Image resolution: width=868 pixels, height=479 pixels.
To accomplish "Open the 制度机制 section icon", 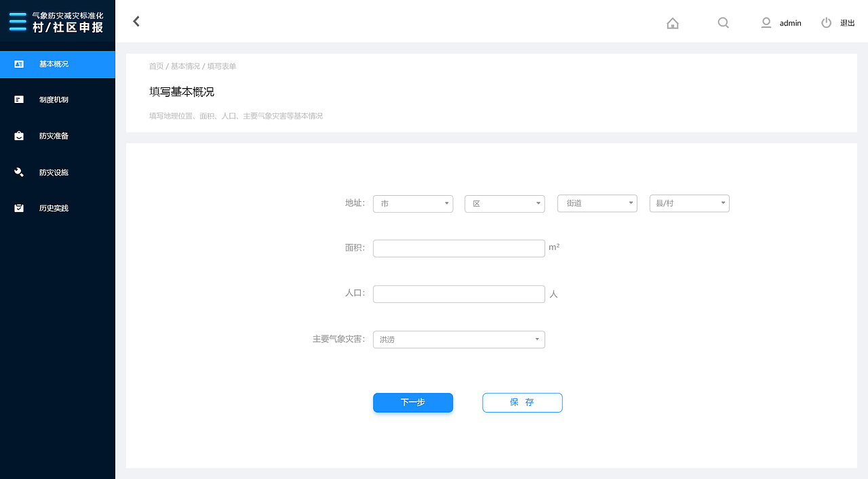I will [x=18, y=100].
